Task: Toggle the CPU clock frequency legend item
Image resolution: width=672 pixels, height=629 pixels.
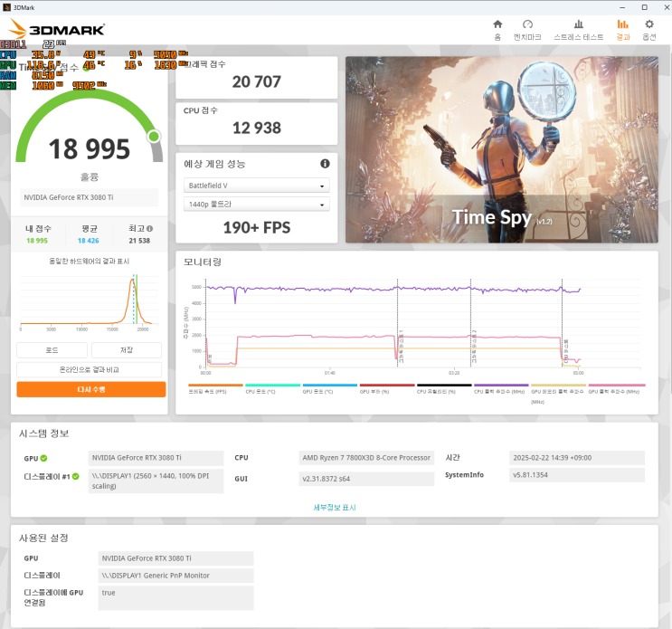Action: 501,389
